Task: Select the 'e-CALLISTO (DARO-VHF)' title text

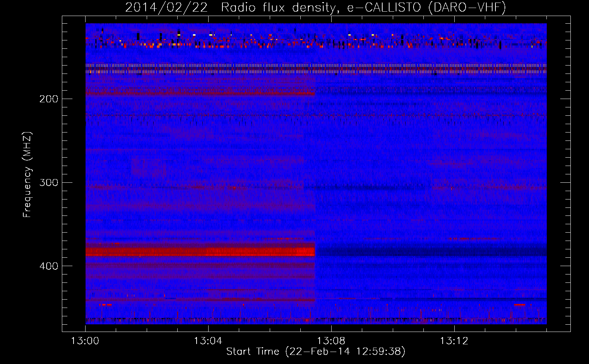Action: point(426,7)
